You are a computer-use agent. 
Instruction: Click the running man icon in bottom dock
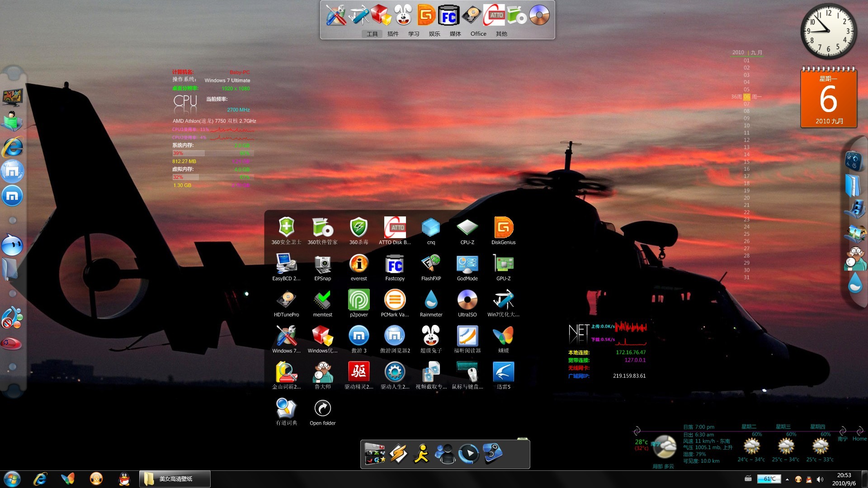point(421,454)
